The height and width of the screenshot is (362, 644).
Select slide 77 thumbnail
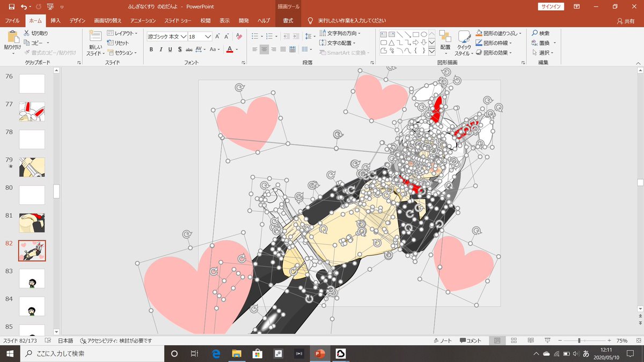[x=32, y=112]
